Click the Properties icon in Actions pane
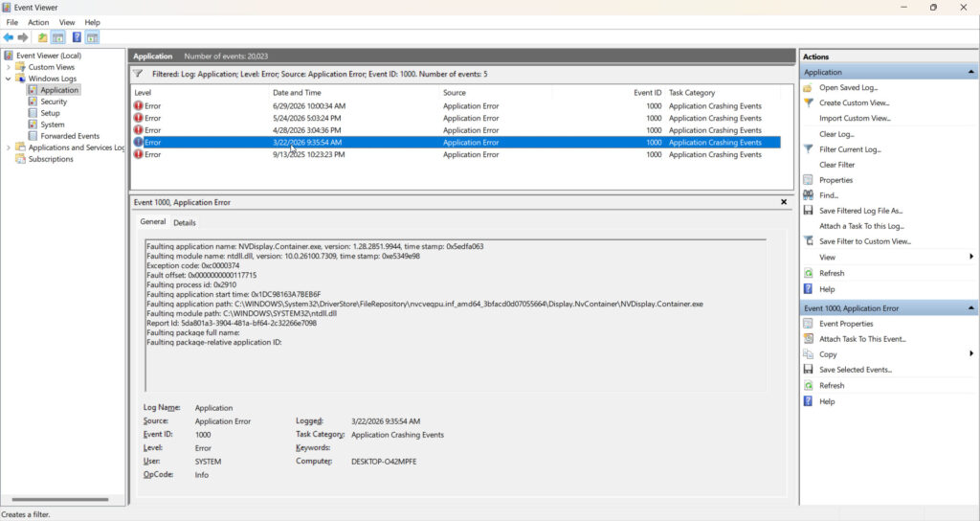Image resolution: width=980 pixels, height=521 pixels. [x=808, y=180]
